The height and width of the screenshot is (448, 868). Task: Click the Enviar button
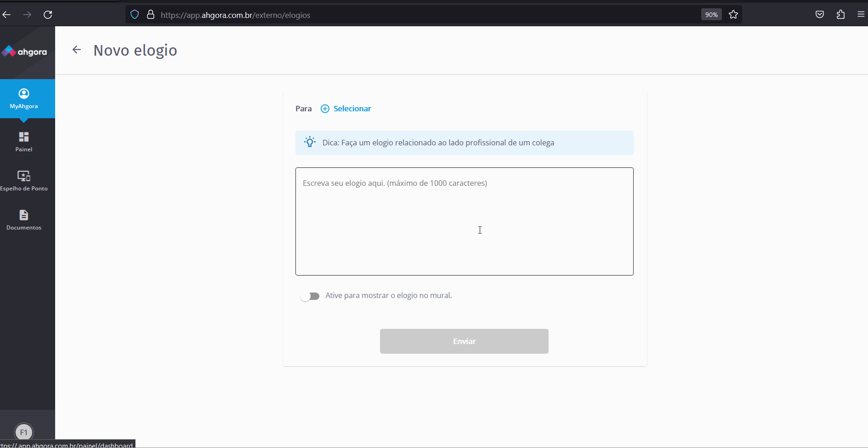point(464,341)
